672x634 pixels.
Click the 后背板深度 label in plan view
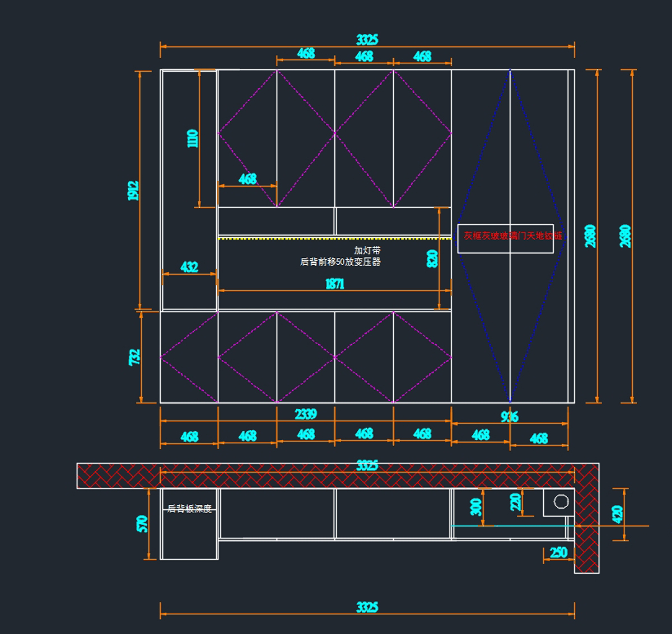[189, 509]
